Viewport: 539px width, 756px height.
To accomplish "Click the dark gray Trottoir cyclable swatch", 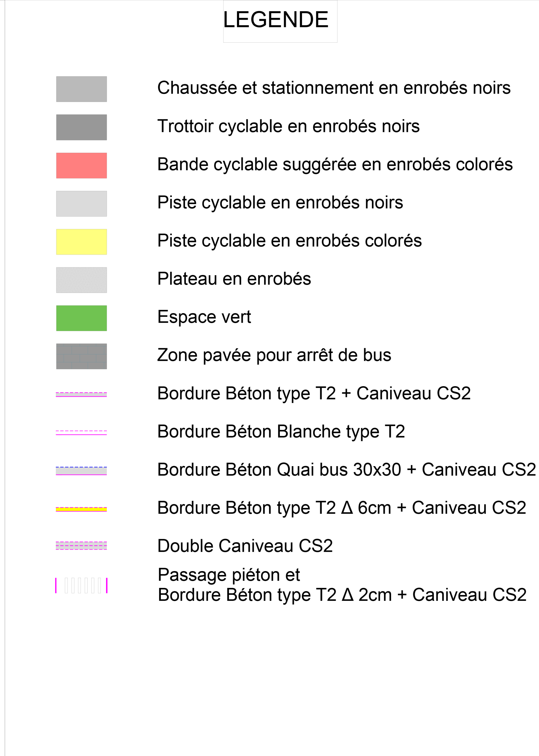I will coord(81,127).
